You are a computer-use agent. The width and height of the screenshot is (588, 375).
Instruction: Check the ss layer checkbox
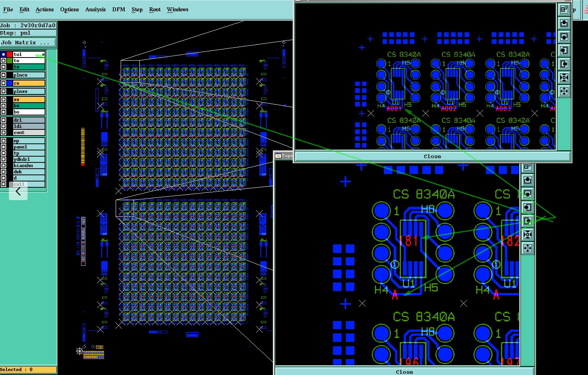3,99
